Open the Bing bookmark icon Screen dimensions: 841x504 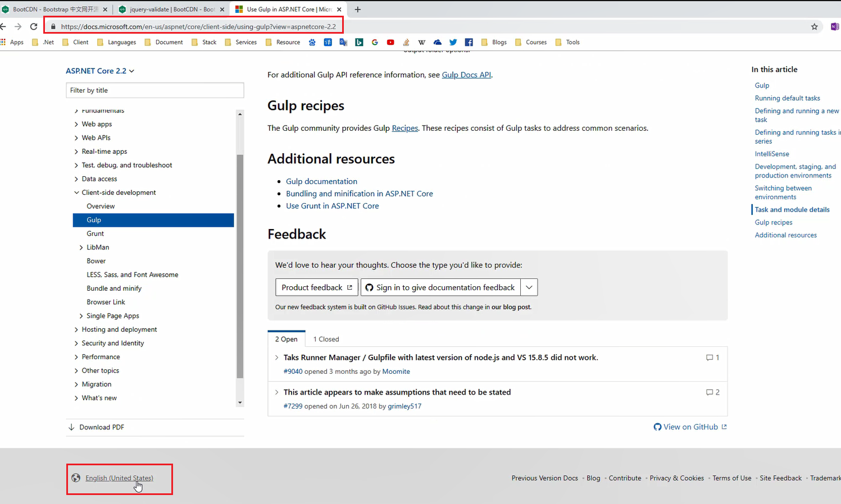[359, 42]
